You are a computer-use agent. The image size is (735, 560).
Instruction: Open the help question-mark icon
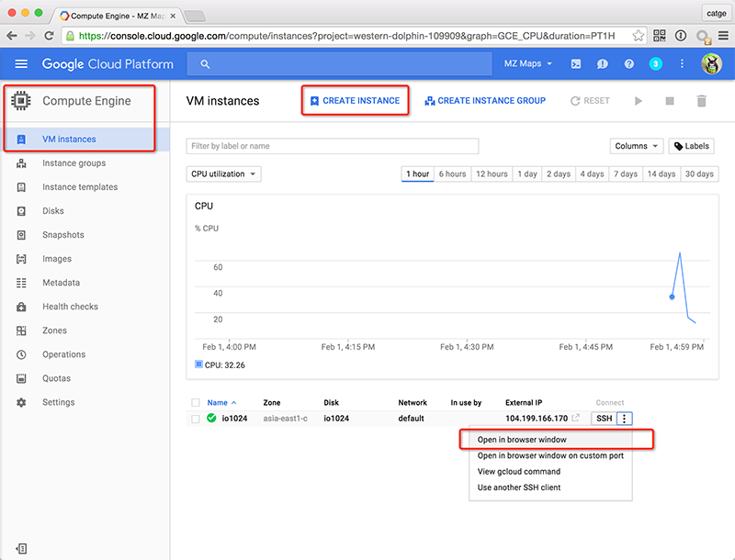pos(629,63)
